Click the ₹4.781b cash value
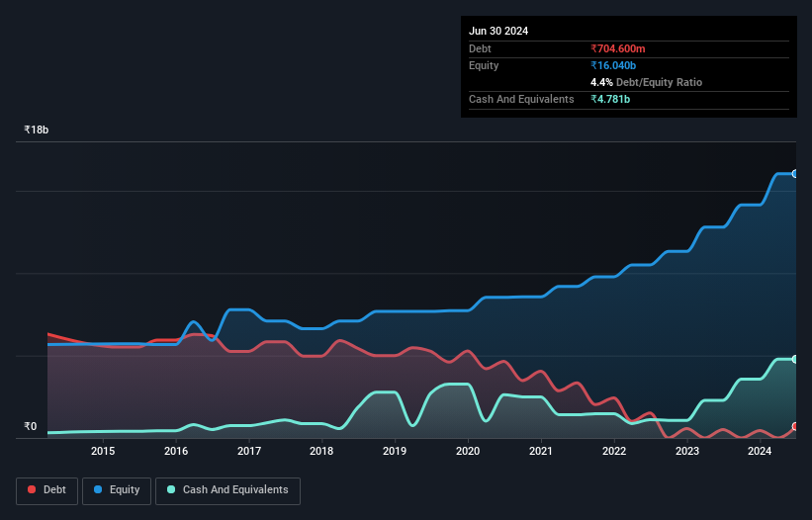812x520 pixels. coord(610,99)
